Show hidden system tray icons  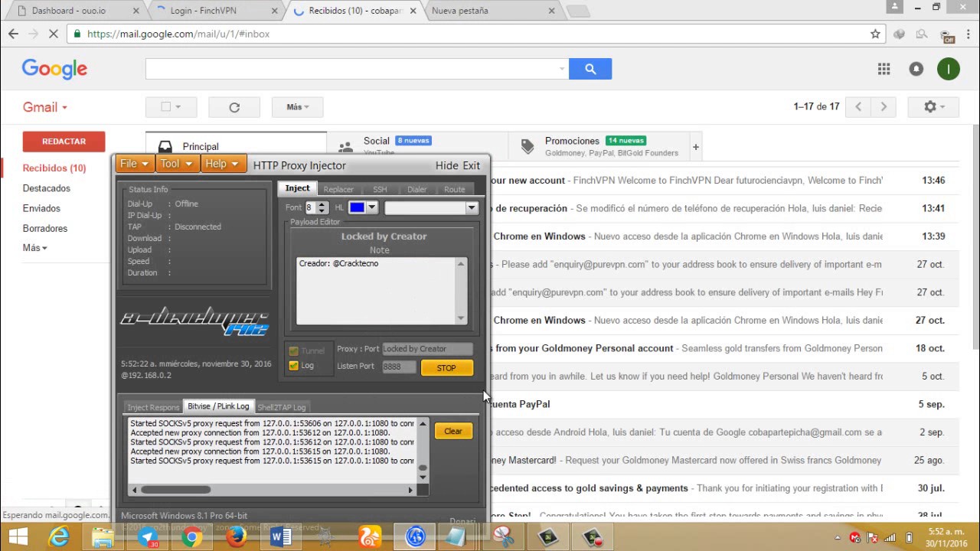(839, 537)
